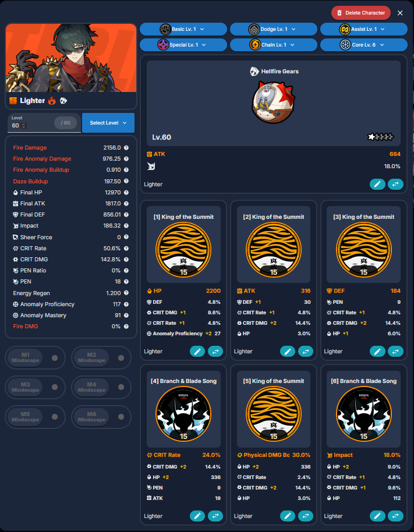Show help for CRIT DMG stat

pyautogui.click(x=126, y=259)
